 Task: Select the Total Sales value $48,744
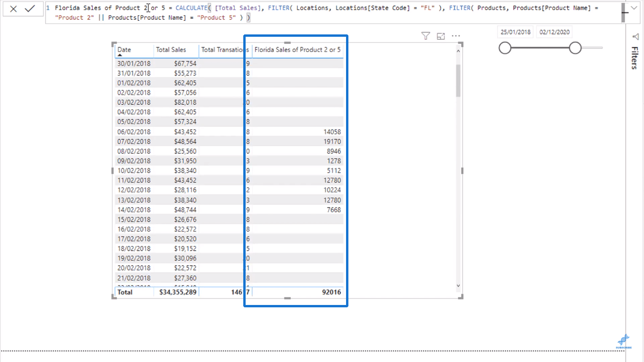(x=185, y=210)
